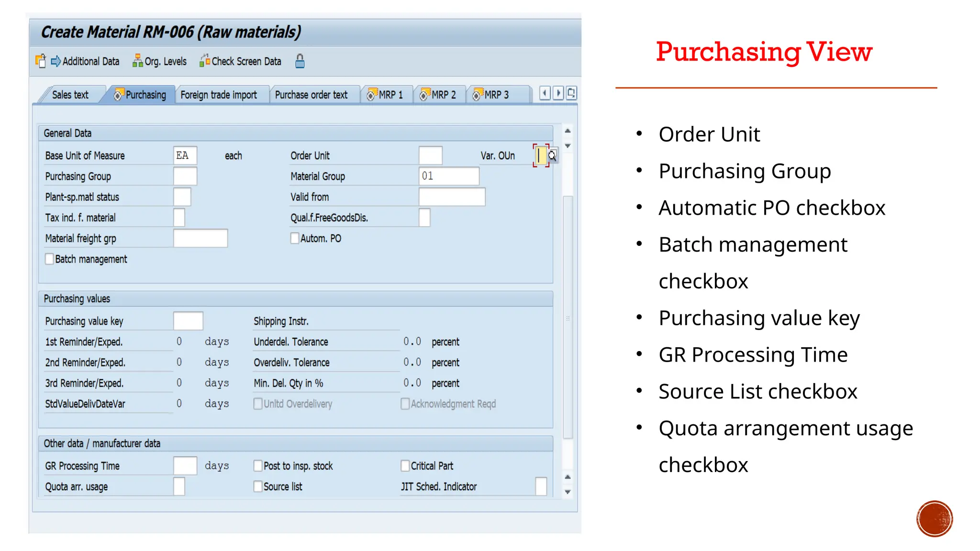The width and height of the screenshot is (980, 551).
Task: Open the Foreign trade import tab
Action: pyautogui.click(x=219, y=95)
